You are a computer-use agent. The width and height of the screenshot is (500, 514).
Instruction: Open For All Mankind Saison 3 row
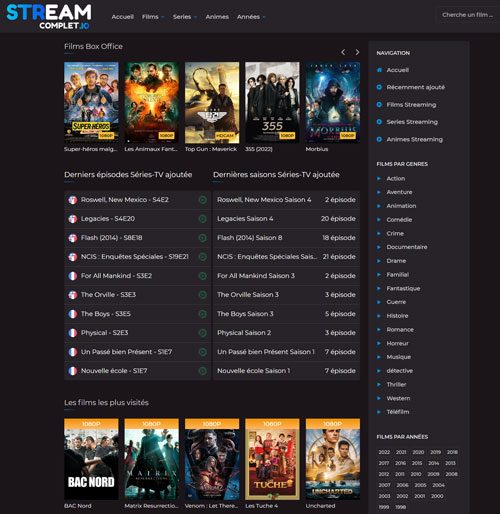286,276
